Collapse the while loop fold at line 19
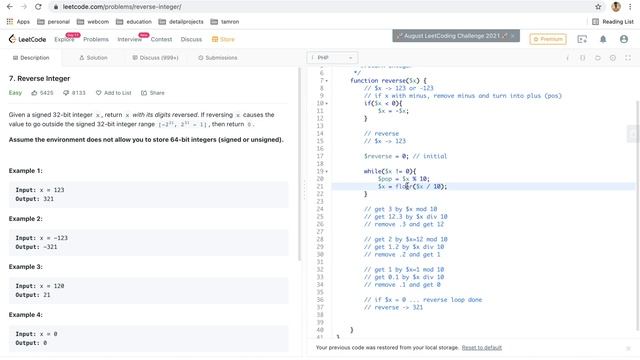 327,171
